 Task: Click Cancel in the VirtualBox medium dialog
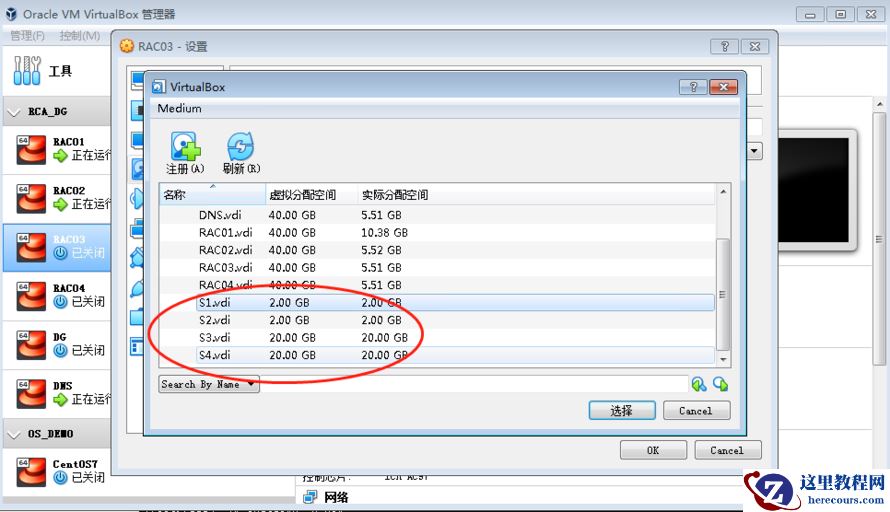tap(696, 410)
